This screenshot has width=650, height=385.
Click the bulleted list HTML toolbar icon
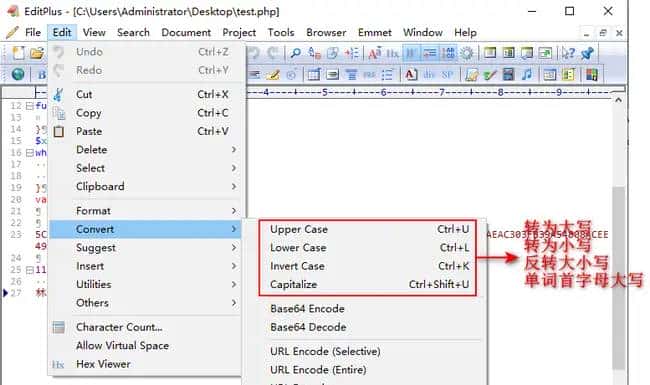(x=387, y=75)
